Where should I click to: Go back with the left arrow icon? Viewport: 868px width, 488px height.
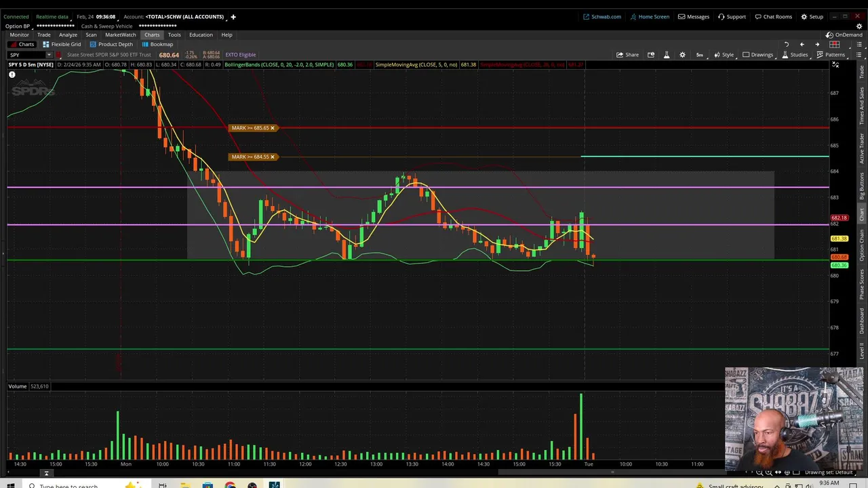[x=802, y=44]
